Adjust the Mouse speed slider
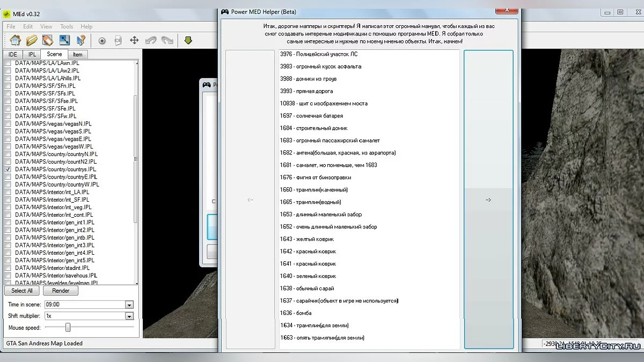This screenshot has width=644, height=362. (x=68, y=327)
